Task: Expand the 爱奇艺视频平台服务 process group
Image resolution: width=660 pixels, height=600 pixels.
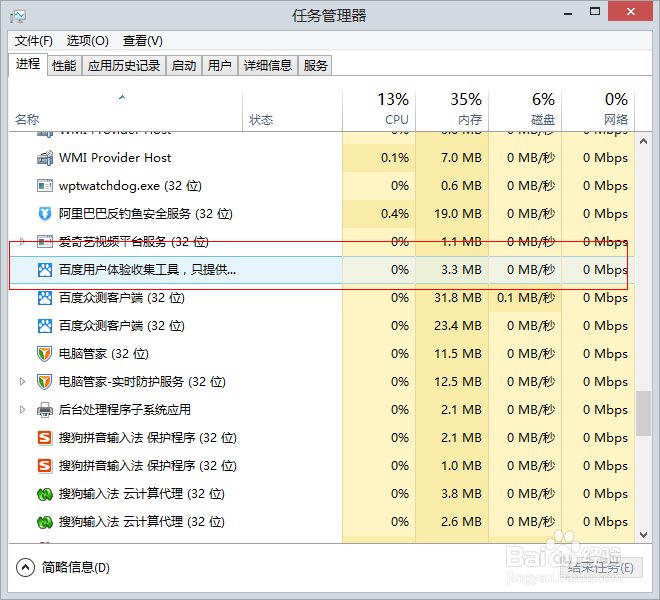Action: [22, 242]
